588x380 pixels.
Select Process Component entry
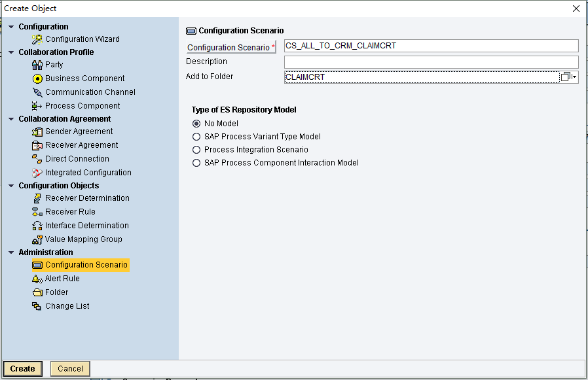(83, 106)
